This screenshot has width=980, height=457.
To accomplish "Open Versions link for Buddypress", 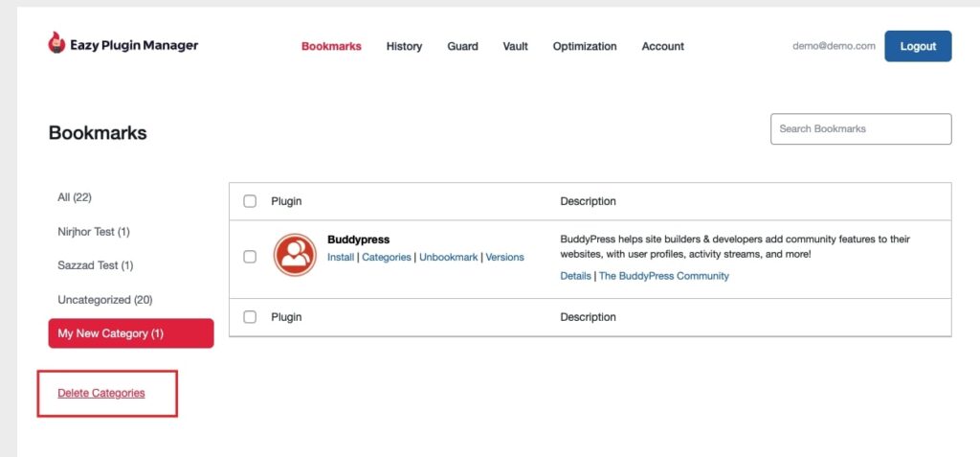I will pos(505,258).
